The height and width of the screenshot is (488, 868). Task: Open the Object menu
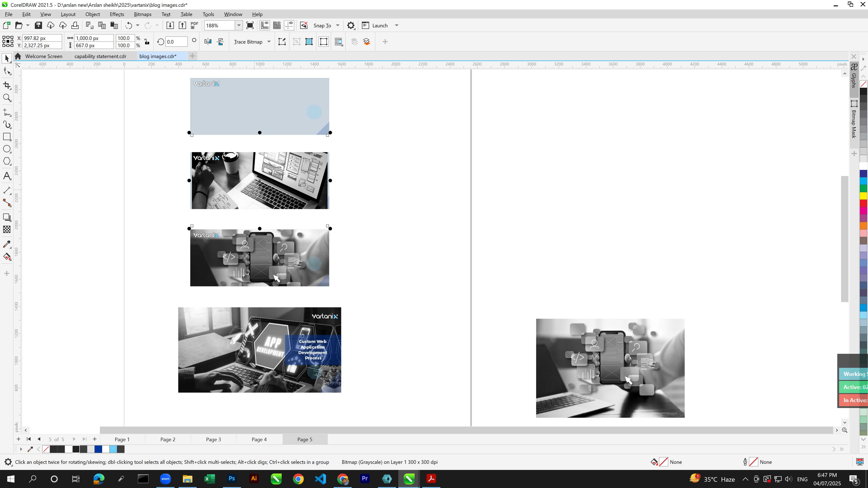click(x=92, y=14)
